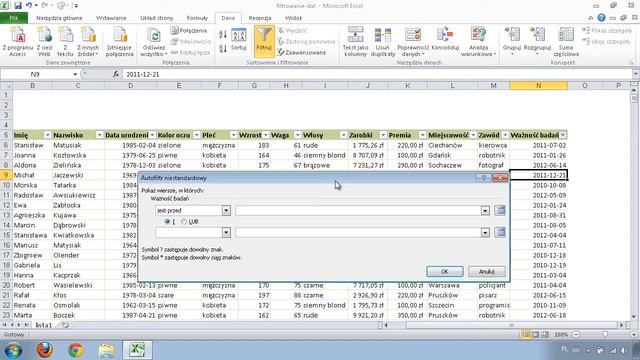Click the Rozgrupuj icon
Viewport: 640px width, 360px height.
[x=537, y=40]
